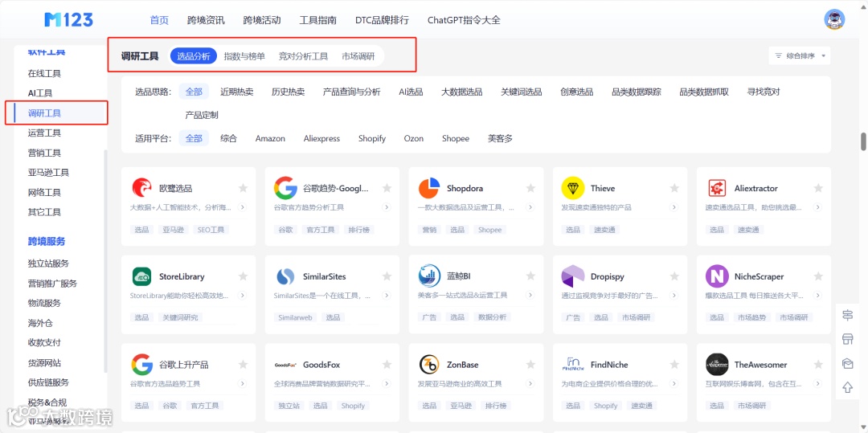Filter by AI选品 selection idea
The width and height of the screenshot is (868, 433).
(x=411, y=92)
